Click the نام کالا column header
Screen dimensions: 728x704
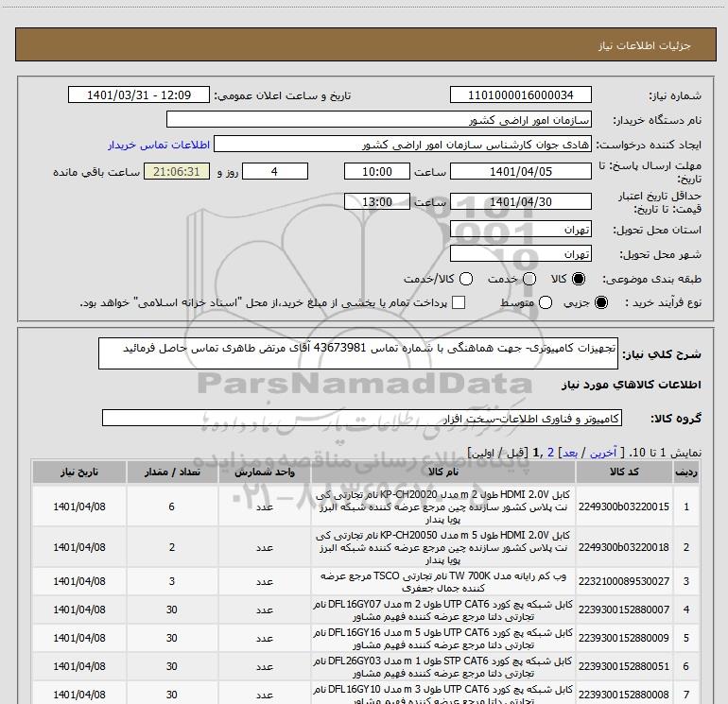[x=442, y=472]
